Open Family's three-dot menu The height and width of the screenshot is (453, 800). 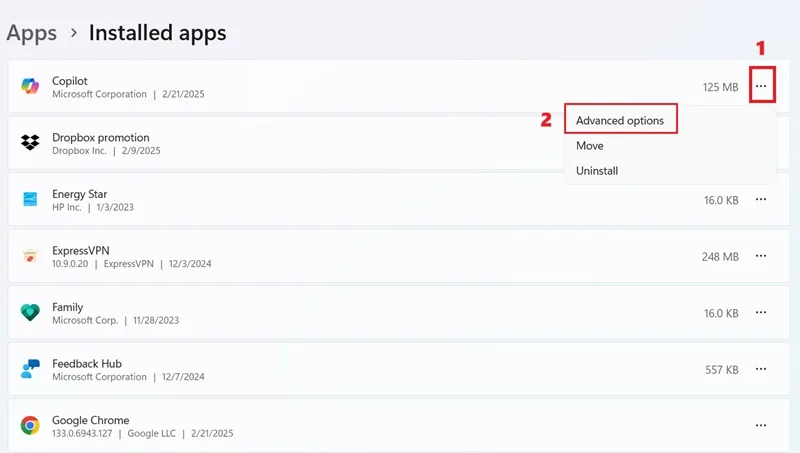pos(761,312)
